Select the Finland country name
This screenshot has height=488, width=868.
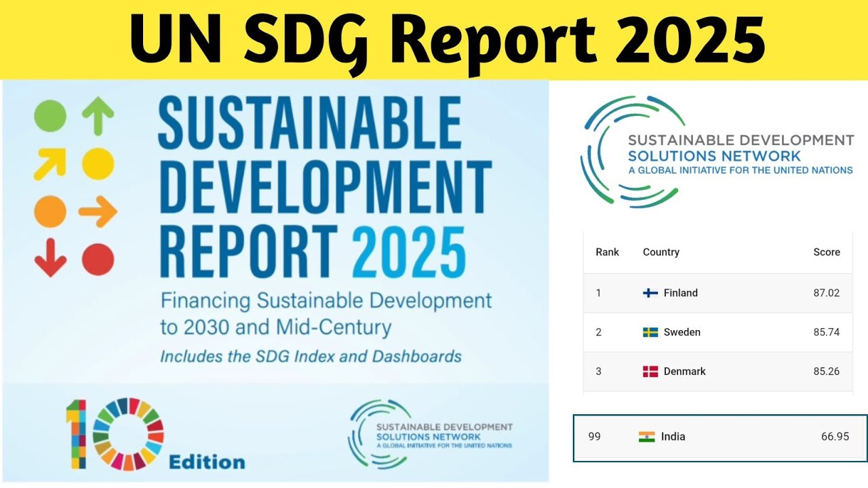point(681,293)
